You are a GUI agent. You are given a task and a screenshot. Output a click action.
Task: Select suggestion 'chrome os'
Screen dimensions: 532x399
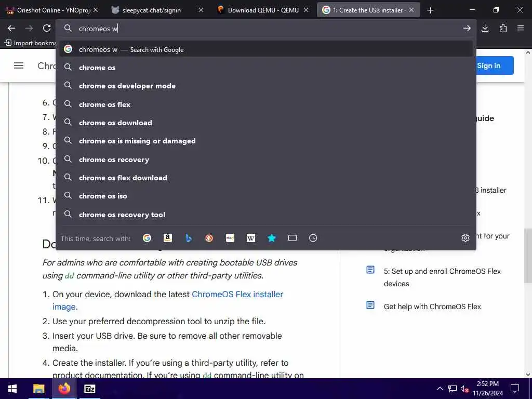(266, 68)
